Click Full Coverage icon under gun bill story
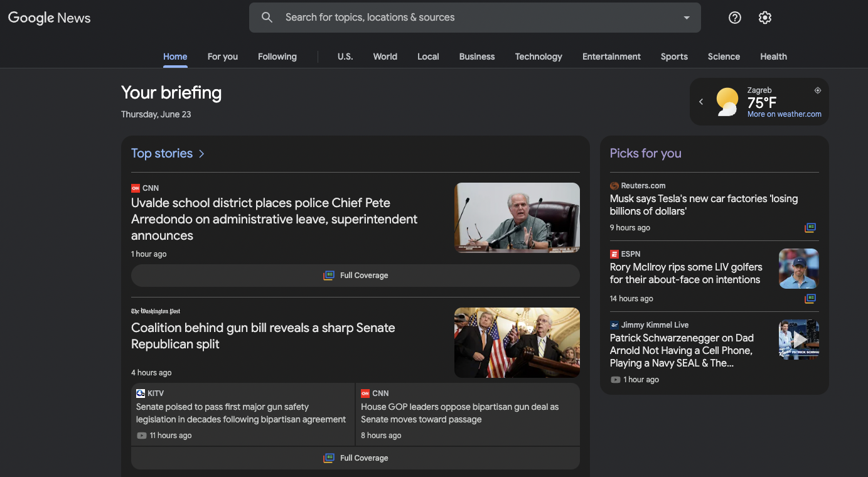The height and width of the screenshot is (477, 868). coord(329,458)
